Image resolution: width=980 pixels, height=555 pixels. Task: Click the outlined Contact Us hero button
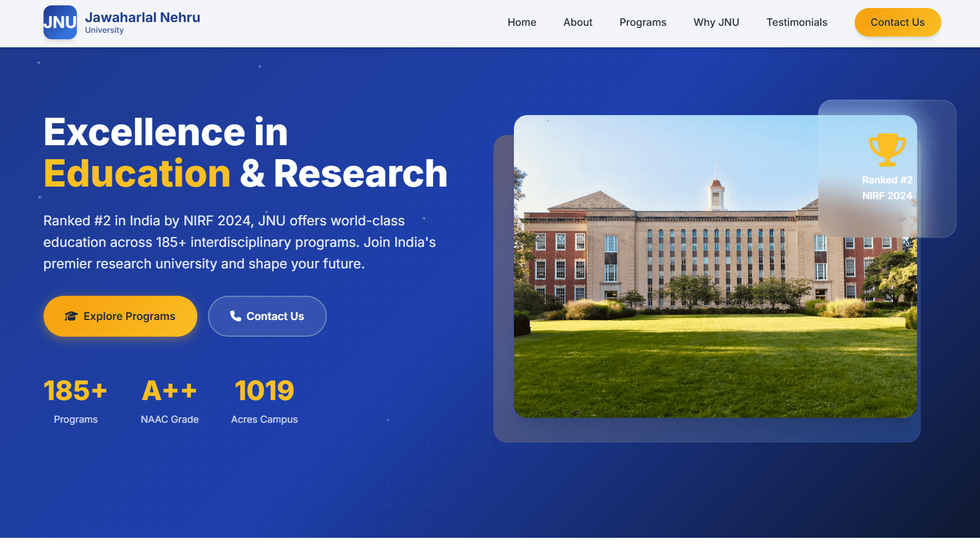pyautogui.click(x=267, y=316)
